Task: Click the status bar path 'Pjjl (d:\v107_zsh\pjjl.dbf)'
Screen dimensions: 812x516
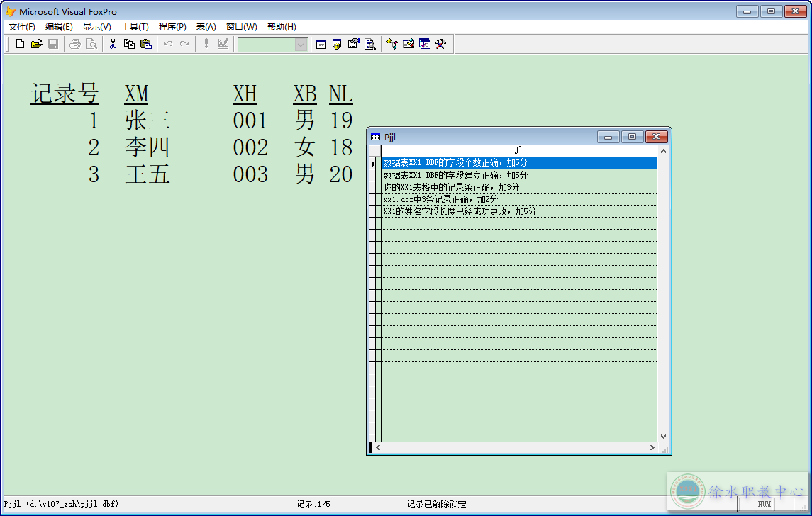Action: click(61, 503)
